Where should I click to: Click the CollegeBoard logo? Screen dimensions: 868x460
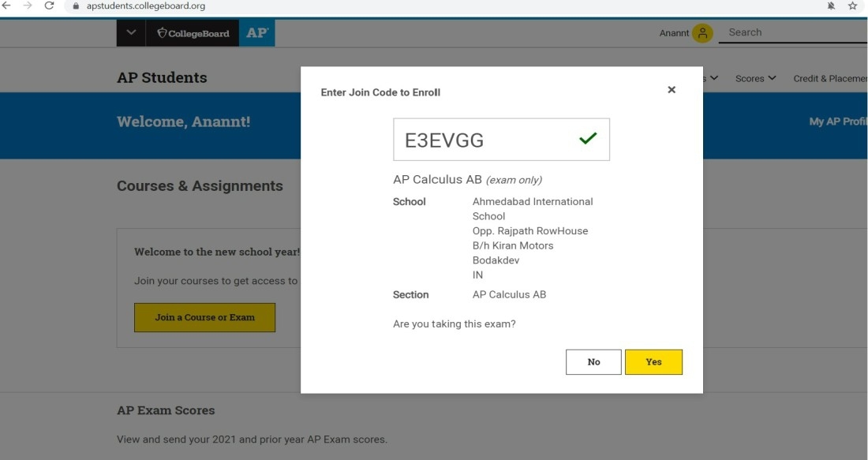193,33
